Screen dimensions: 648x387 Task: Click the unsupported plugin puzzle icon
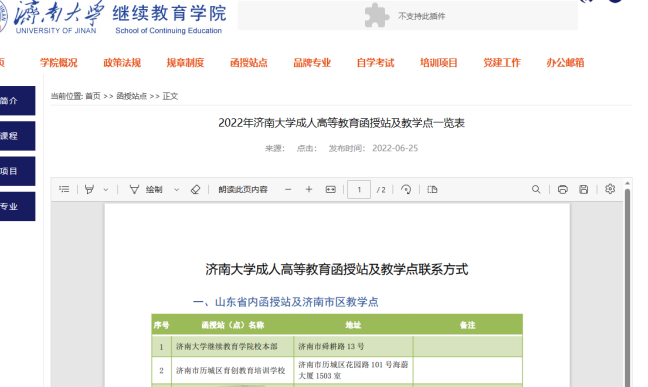click(376, 16)
